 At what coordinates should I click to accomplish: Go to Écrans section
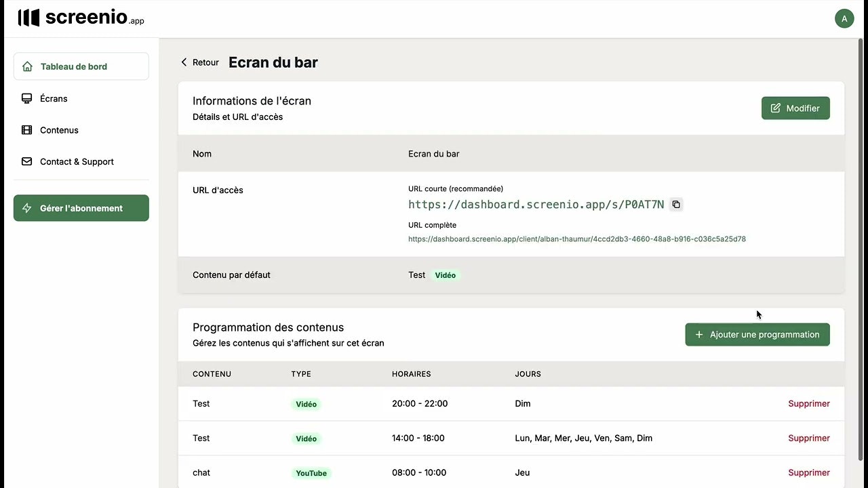81,98
